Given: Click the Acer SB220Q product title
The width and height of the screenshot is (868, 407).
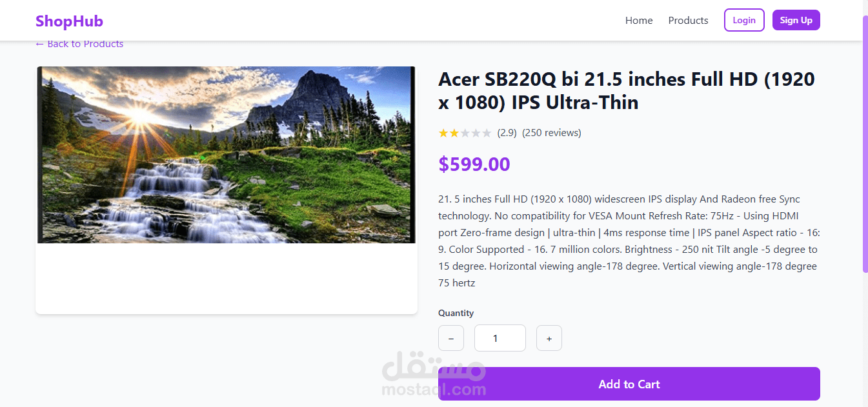Looking at the screenshot, I should tap(626, 91).
